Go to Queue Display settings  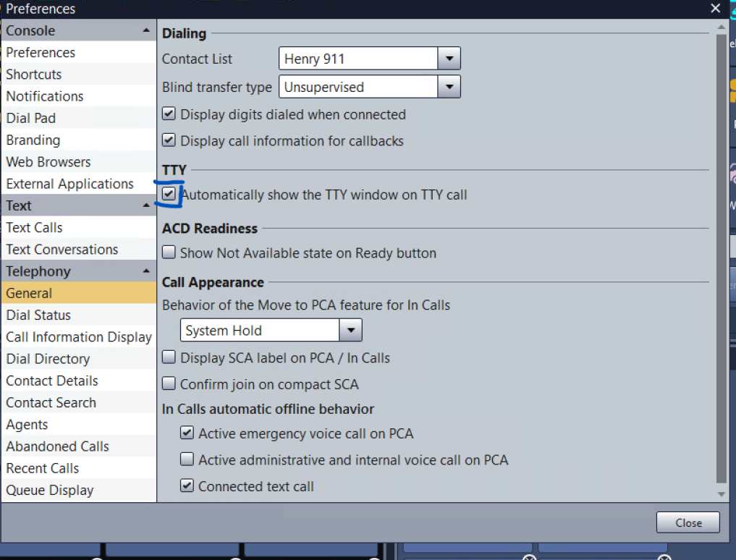(x=79, y=490)
